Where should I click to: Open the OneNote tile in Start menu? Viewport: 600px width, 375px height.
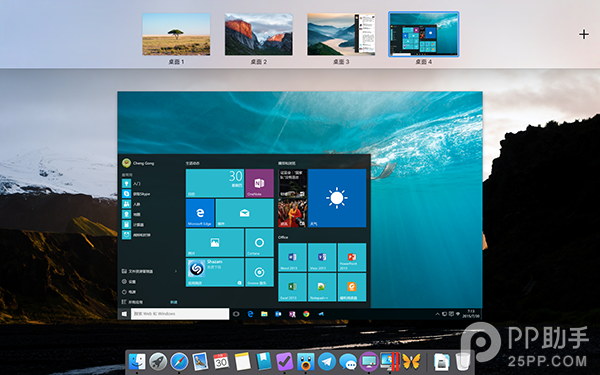259,183
